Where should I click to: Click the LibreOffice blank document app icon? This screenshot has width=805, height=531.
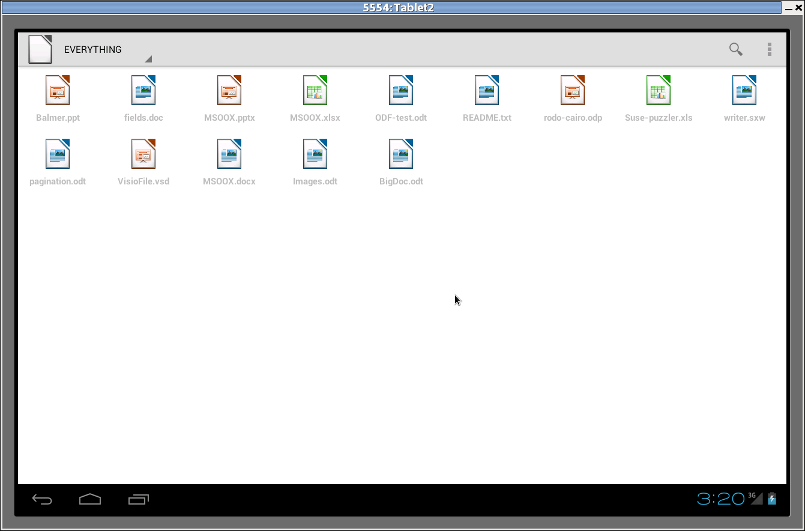(40, 49)
